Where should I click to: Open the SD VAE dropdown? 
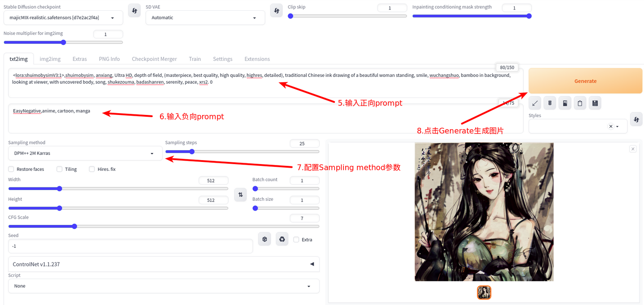click(x=205, y=17)
